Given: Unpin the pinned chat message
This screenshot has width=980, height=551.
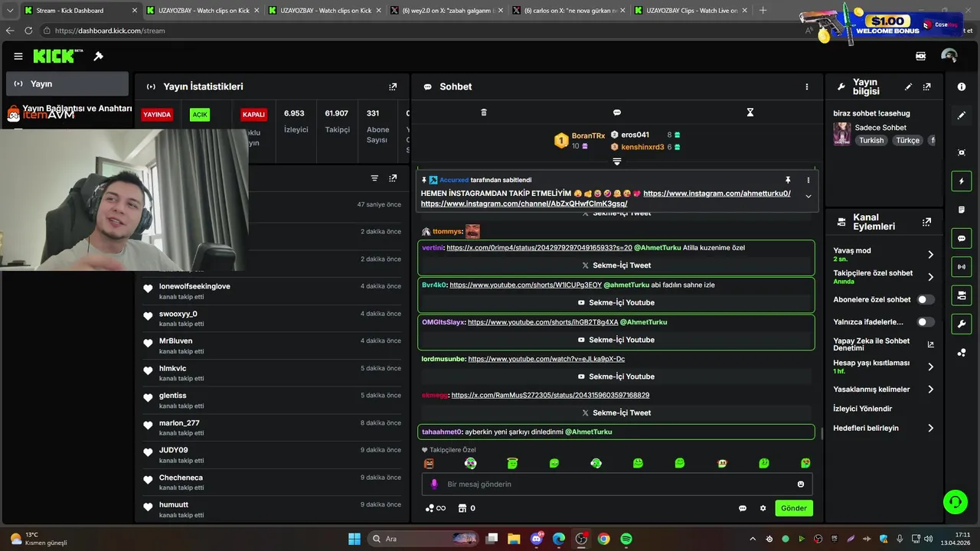Looking at the screenshot, I should [x=787, y=180].
